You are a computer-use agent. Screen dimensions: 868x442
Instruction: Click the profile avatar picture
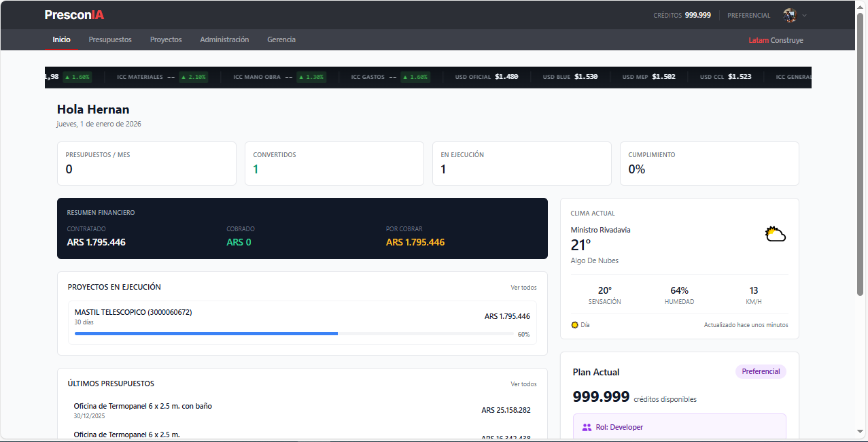tap(790, 14)
